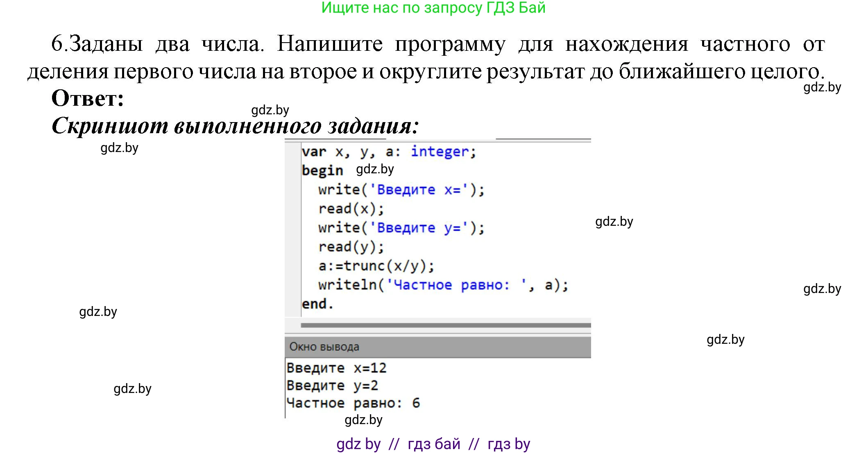Click the 'integer' type keyword in the var line
Screen dimensions: 868x454
coord(440,152)
